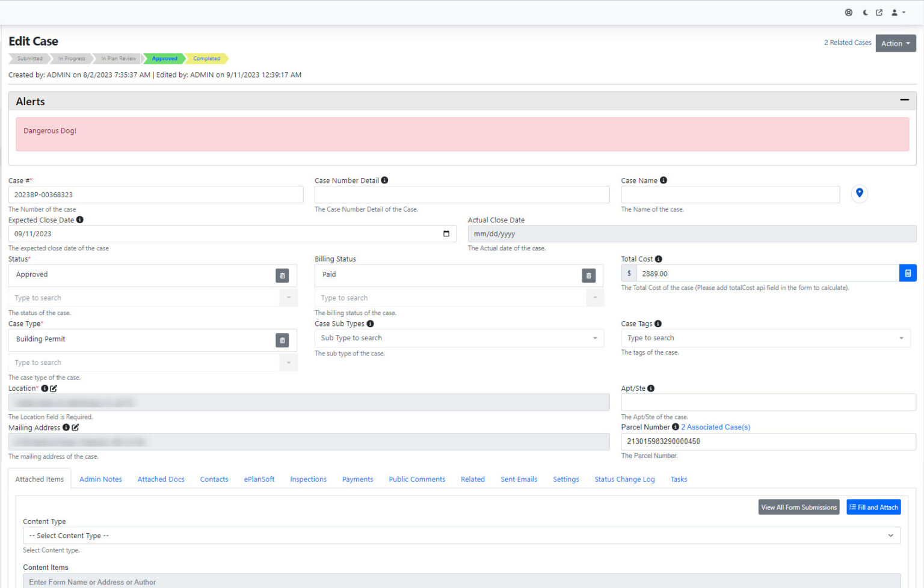Open the user account dropdown menu
This screenshot has width=924, height=588.
click(898, 12)
